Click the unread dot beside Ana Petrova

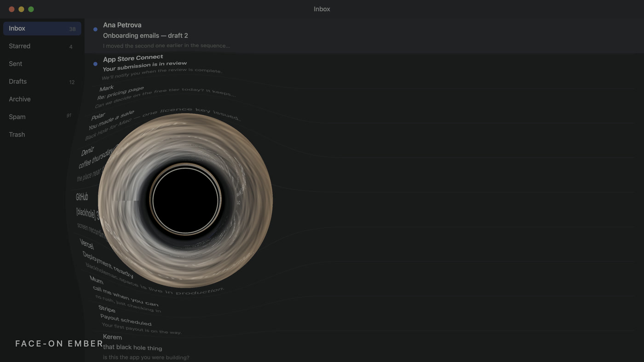tap(95, 29)
